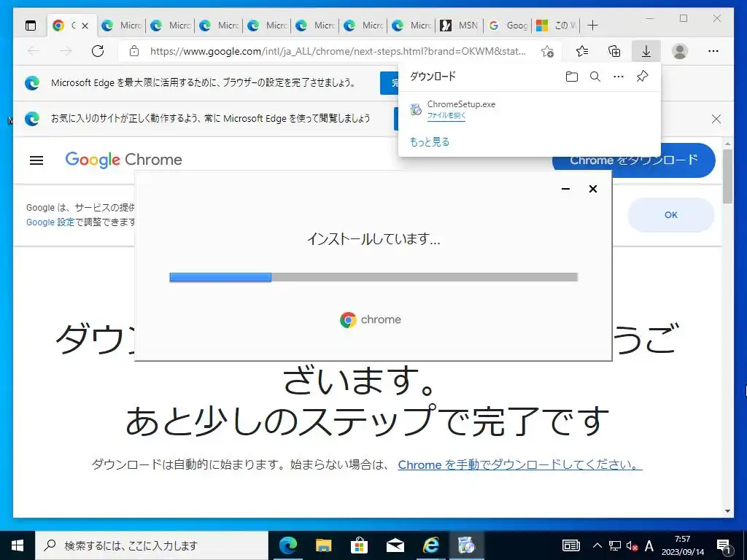Screen dimensions: 747x560
Task: Switch to the Google tab
Action: point(508,26)
